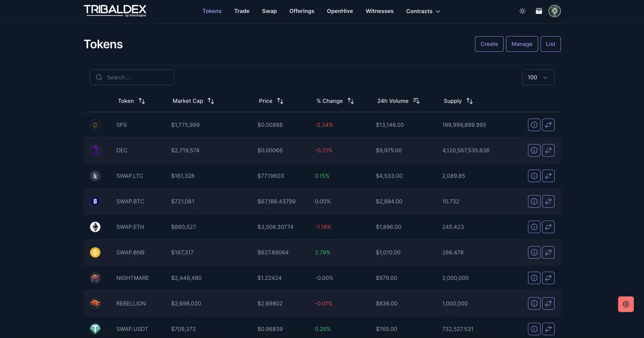Open the Offerings page
644x338 pixels.
(302, 11)
